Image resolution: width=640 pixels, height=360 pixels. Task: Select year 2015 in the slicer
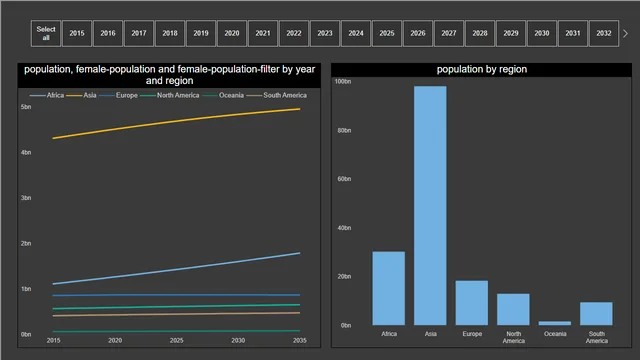pyautogui.click(x=77, y=33)
